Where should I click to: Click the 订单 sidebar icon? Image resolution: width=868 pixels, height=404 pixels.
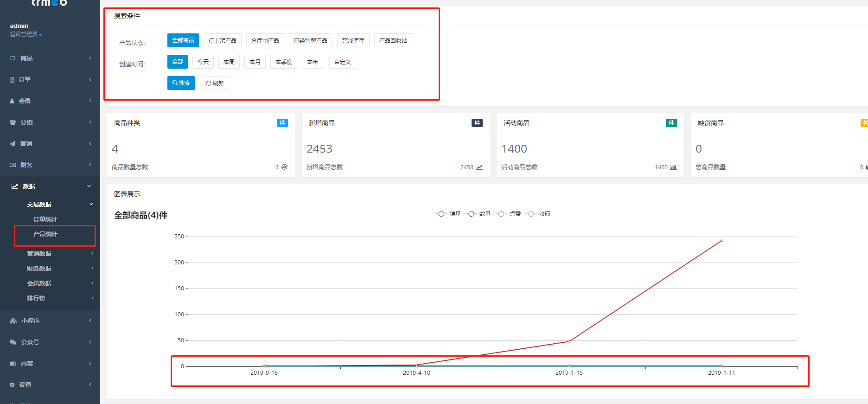[x=12, y=80]
